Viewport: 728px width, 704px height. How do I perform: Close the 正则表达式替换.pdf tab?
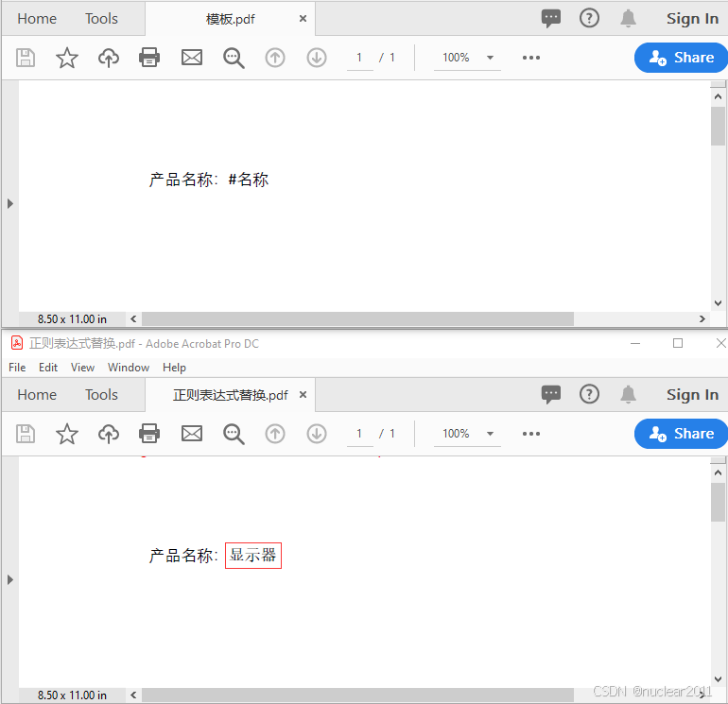tap(303, 394)
